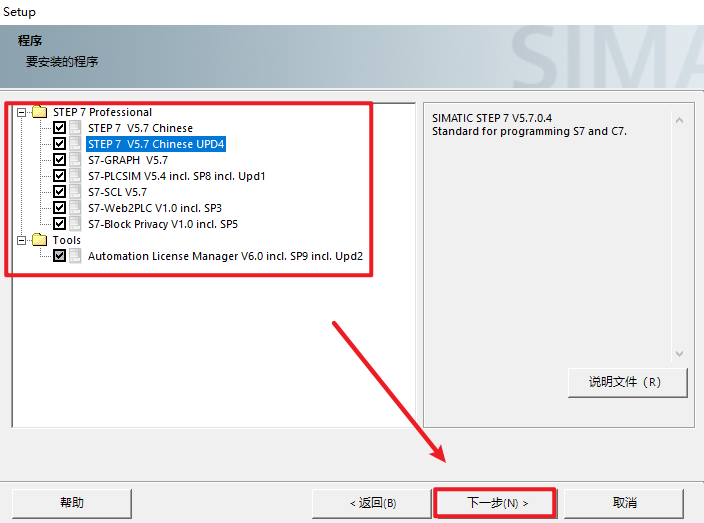Select S7-PLCSIM V5.4 incl. SP8 incl. Upd1 row
Image resolution: width=704 pixels, height=523 pixels.
click(x=176, y=176)
